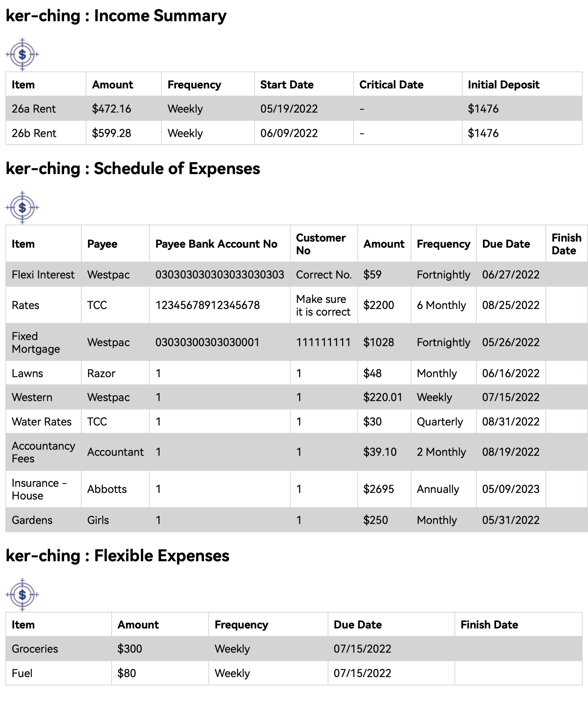Click the Finish Date header in Flexible Expenses
Viewport: 588px width, 711px height.
[x=489, y=625]
